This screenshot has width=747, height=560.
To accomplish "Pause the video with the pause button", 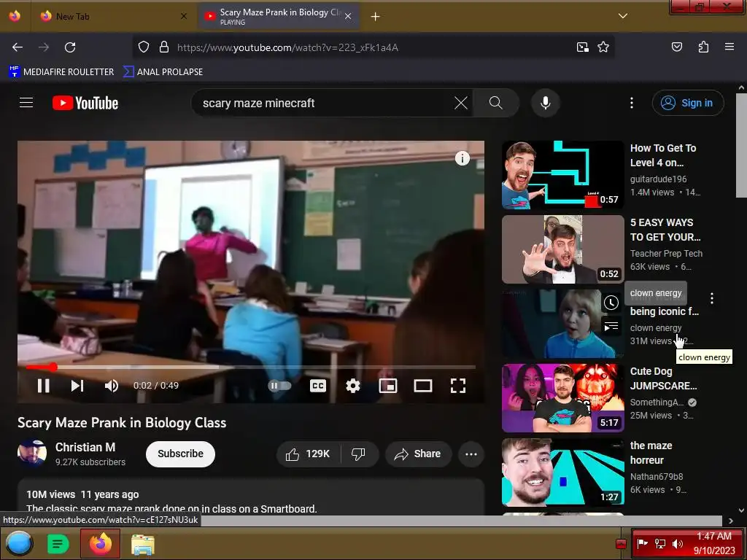I will tap(43, 386).
